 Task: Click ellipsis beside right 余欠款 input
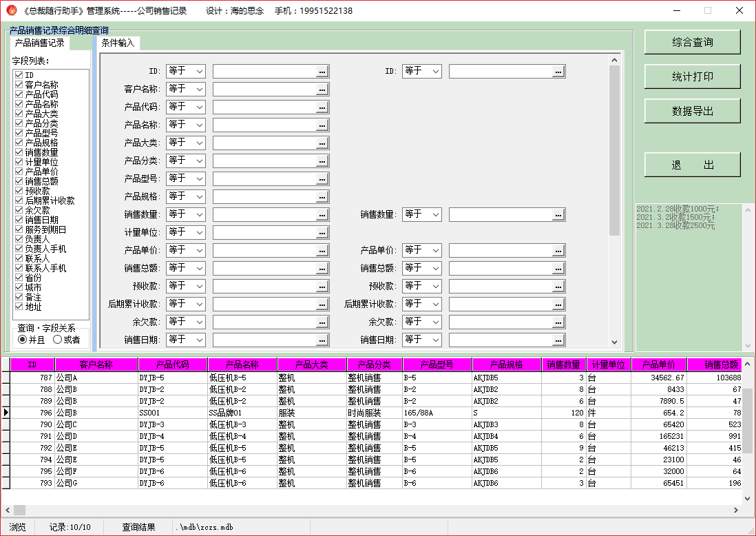coord(558,322)
